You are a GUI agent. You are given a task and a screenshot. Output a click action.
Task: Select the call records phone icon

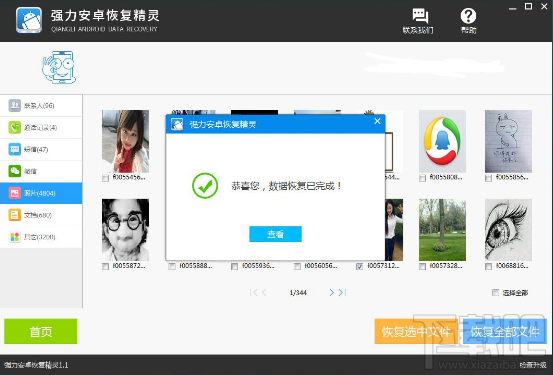[x=14, y=127]
